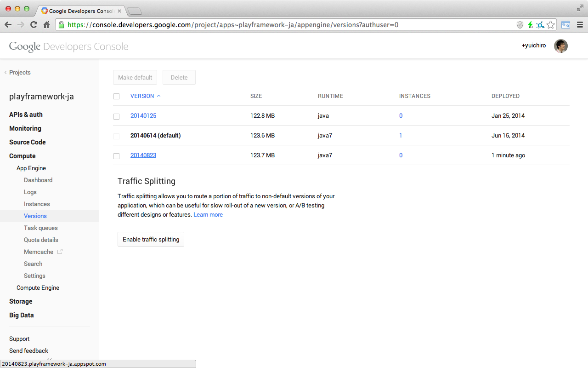Image resolution: width=588 pixels, height=368 pixels.
Task: Expand the APIs & auth section
Action: tap(26, 115)
